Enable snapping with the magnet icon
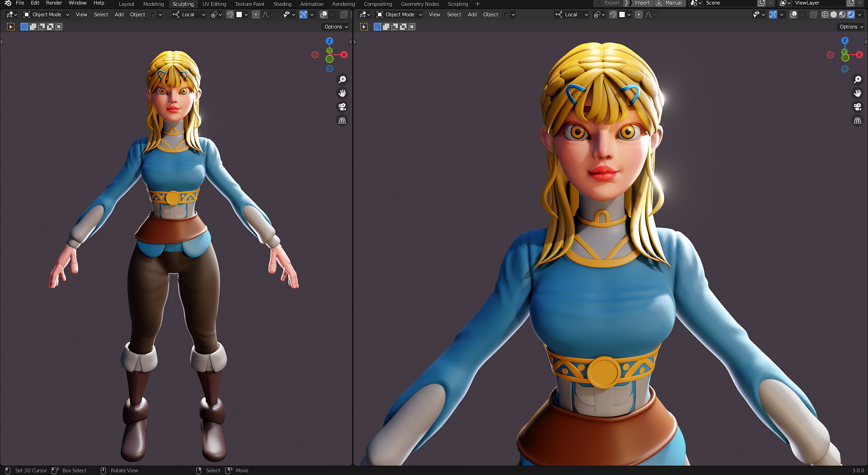Viewport: 868px width, 475px height. tap(230, 14)
